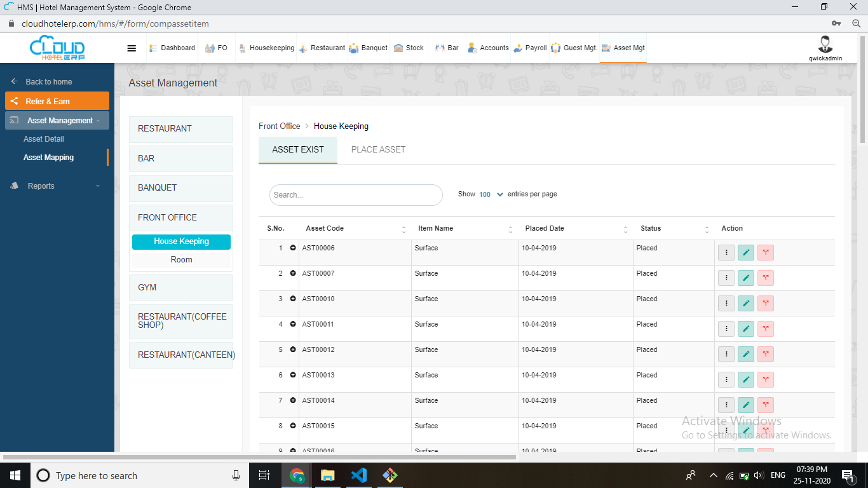Viewport: 868px width, 488px height.
Task: Open entries per page dropdown
Action: tap(491, 194)
